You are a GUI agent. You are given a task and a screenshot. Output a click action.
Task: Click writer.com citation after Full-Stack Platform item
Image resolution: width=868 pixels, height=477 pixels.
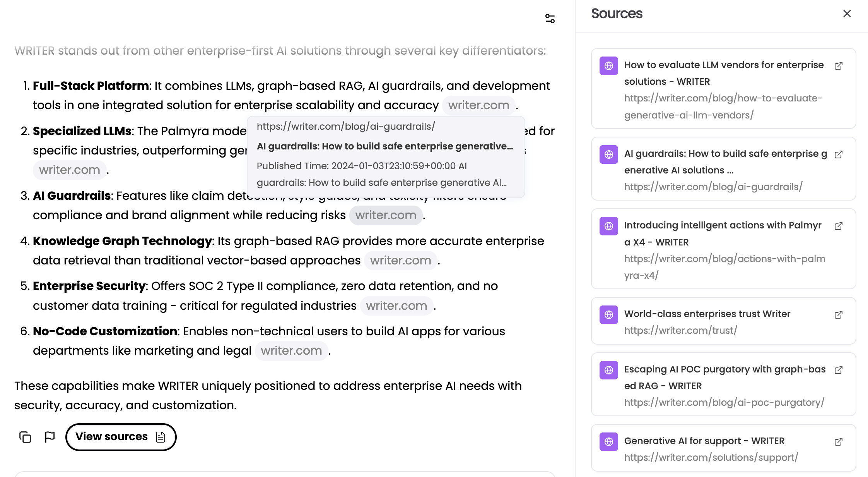point(478,105)
